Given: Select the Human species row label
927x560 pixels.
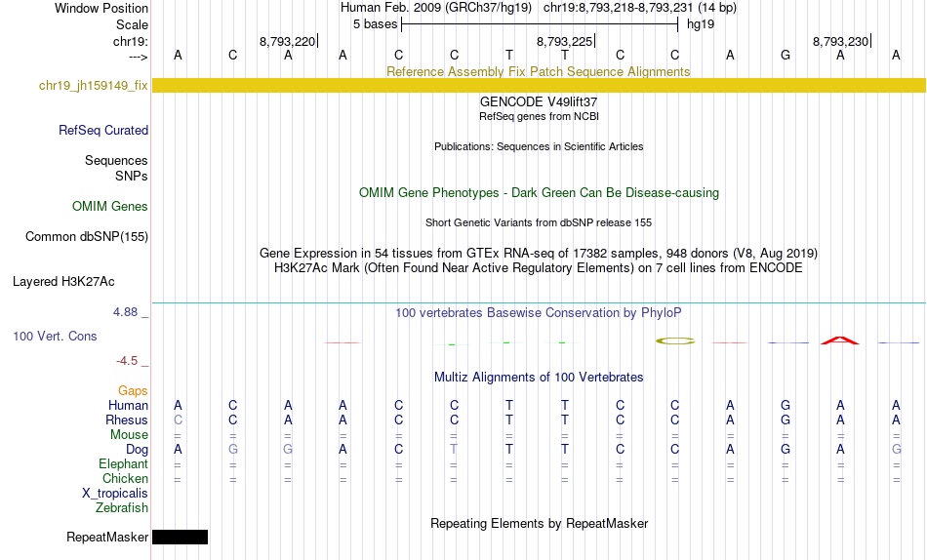Looking at the screenshot, I should point(128,405).
